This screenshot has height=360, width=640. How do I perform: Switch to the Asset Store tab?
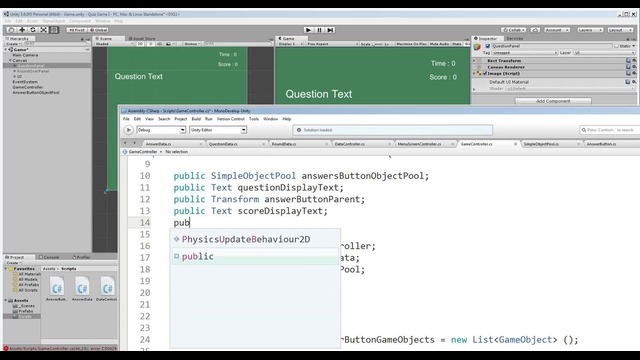[x=142, y=38]
